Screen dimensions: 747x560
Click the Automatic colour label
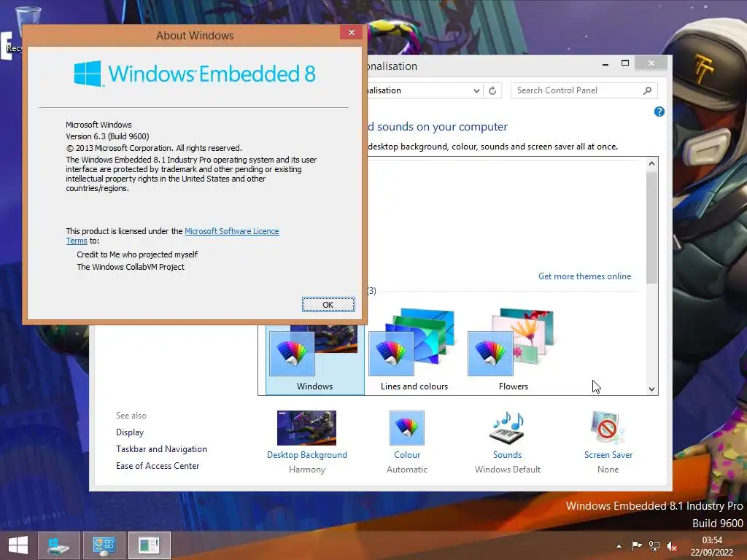tap(407, 470)
